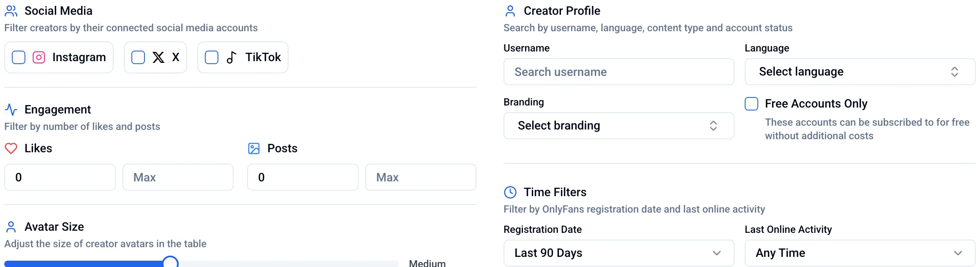The height and width of the screenshot is (267, 980).
Task: Click the X social media filter button
Action: click(x=155, y=57)
